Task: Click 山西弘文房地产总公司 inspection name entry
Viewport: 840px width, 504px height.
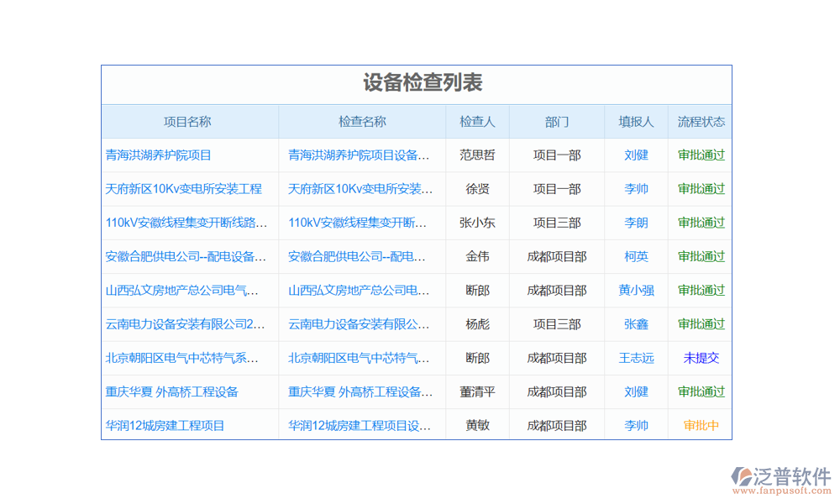Action: pyautogui.click(x=359, y=291)
